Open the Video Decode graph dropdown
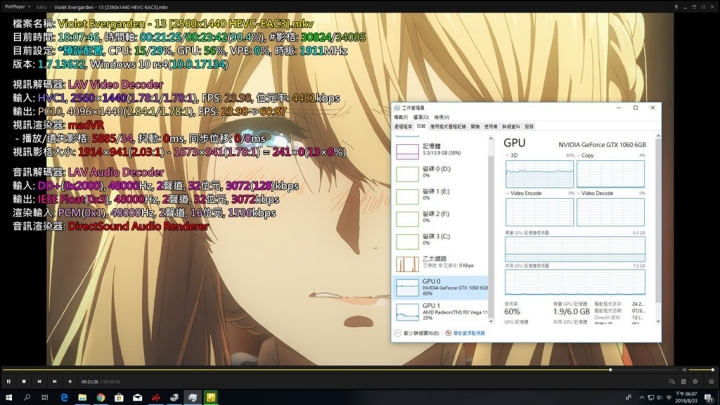The height and width of the screenshot is (405, 720). tap(595, 193)
